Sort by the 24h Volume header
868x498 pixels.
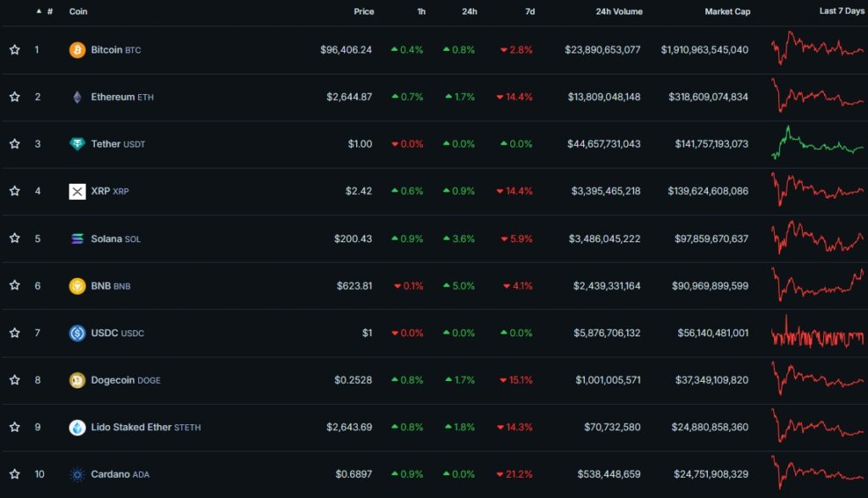point(619,12)
